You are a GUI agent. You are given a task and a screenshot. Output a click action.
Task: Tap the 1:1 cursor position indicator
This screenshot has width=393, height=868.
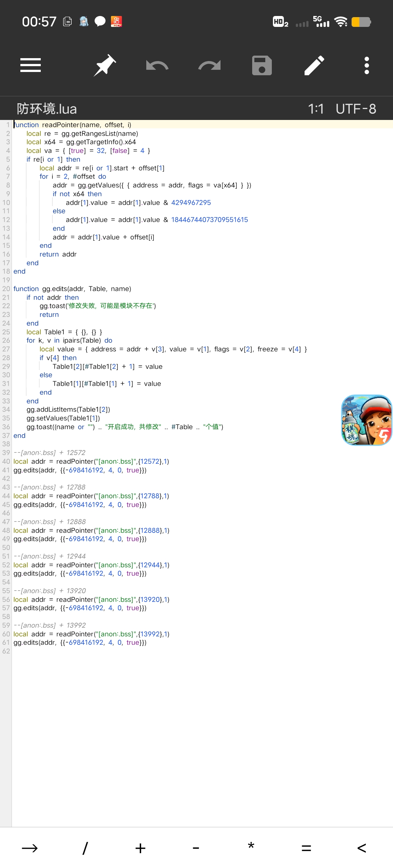point(315,109)
